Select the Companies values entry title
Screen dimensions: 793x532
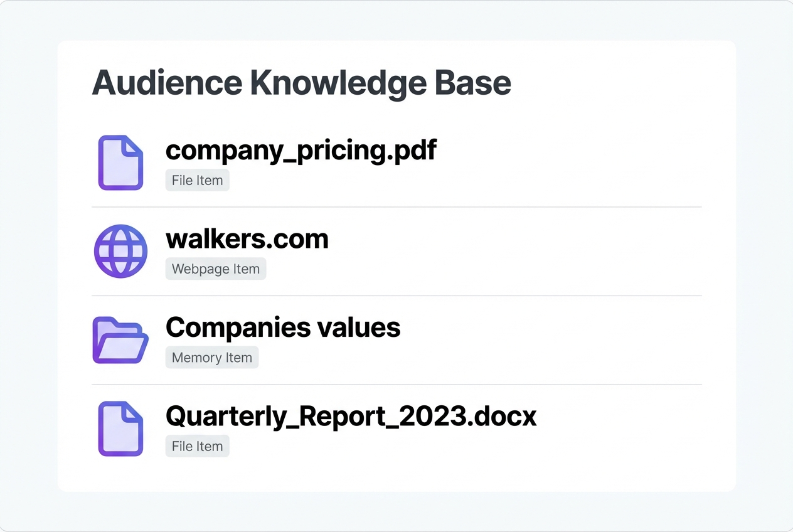click(283, 327)
